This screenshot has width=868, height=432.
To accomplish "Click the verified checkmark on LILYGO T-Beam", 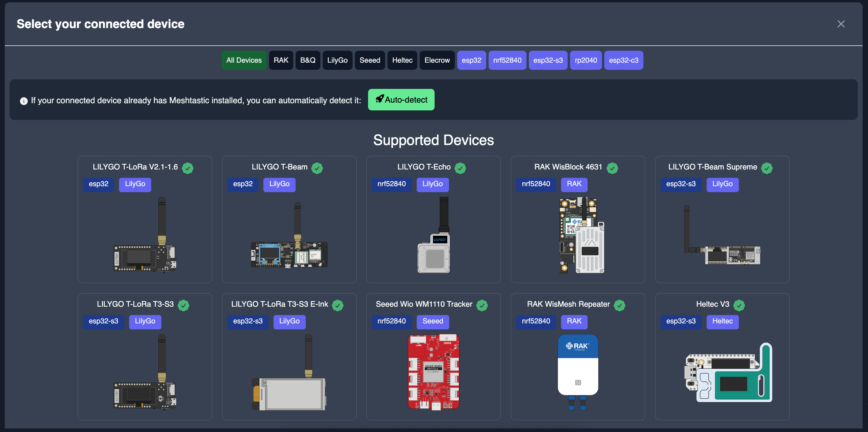I will pyautogui.click(x=317, y=168).
